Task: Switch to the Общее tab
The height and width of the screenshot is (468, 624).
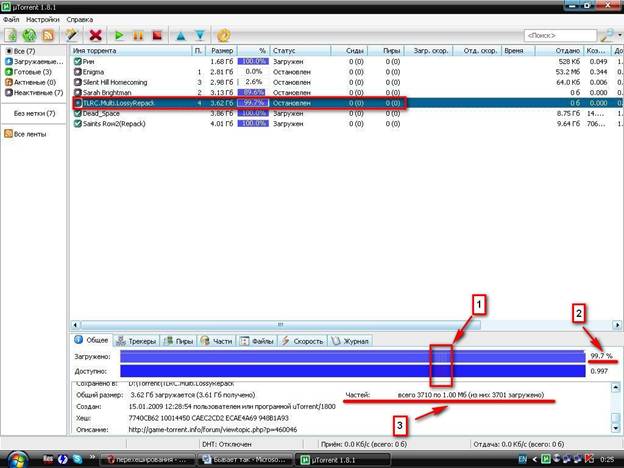Action: [92, 340]
